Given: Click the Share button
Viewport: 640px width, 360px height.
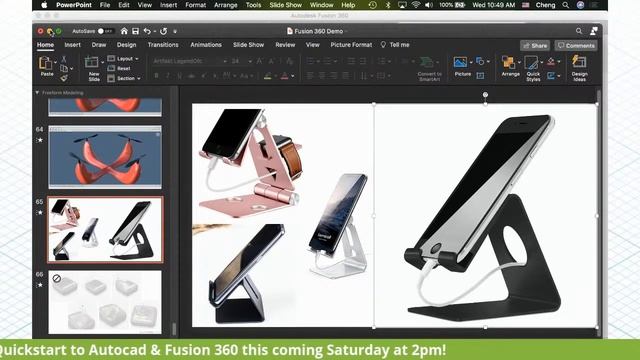Looking at the screenshot, I should (x=535, y=45).
